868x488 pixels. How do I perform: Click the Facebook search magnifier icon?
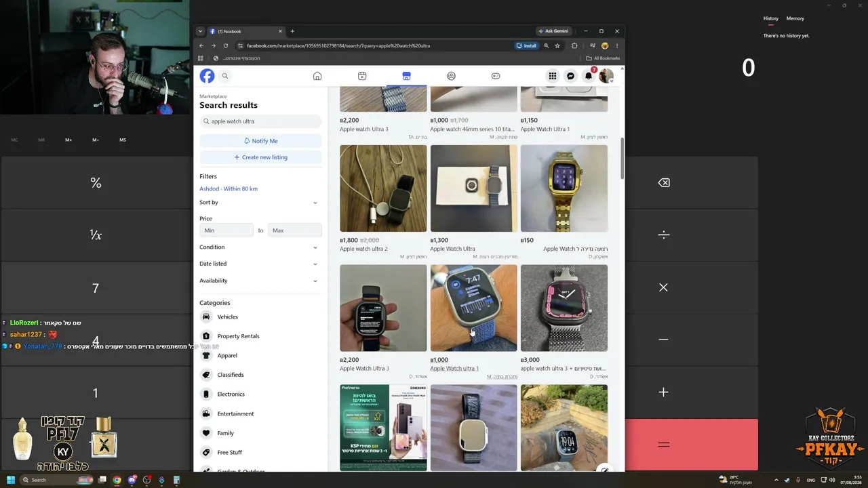pyautogui.click(x=225, y=76)
